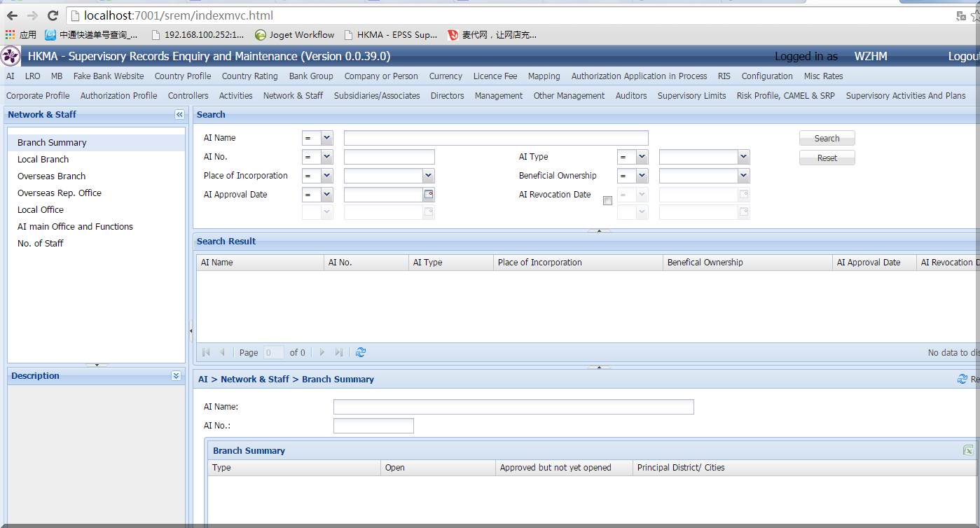Click the browser reload button
980x528 pixels.
(x=53, y=15)
